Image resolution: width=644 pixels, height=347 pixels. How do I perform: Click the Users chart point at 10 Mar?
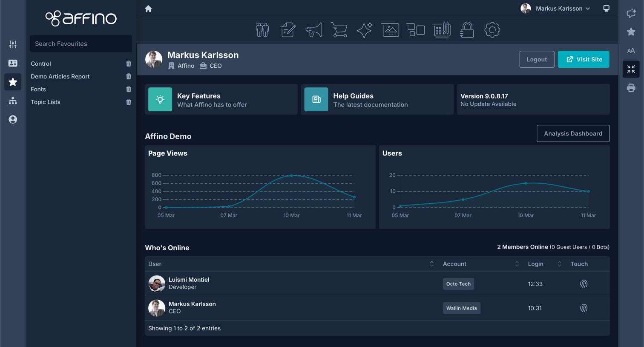click(x=526, y=183)
